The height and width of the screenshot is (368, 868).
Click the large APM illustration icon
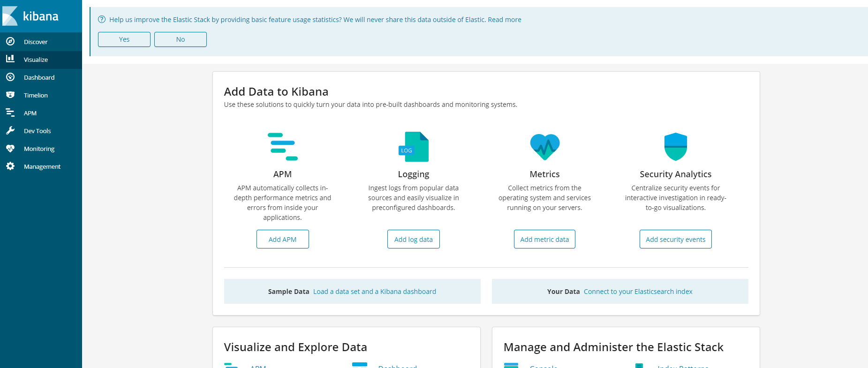point(283,147)
